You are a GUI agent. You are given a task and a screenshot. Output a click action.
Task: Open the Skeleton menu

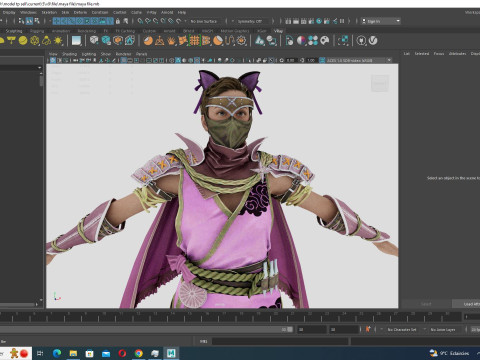click(x=49, y=12)
